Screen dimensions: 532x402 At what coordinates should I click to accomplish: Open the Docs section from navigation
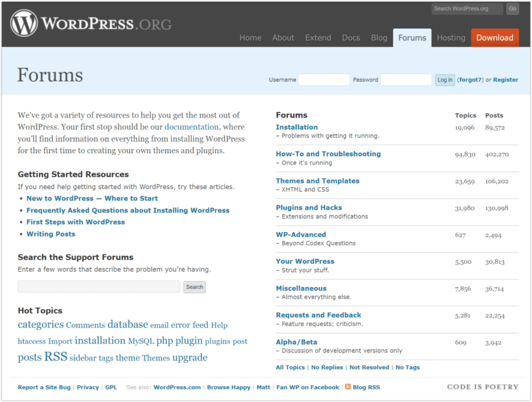(x=351, y=37)
